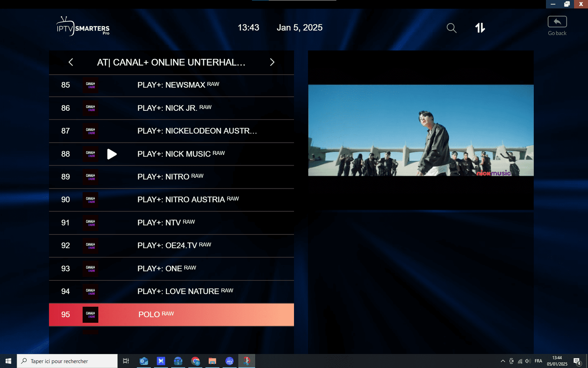Select channel 85 PLAY+: NEWSMAX
The height and width of the screenshot is (368, 588).
pyautogui.click(x=171, y=85)
